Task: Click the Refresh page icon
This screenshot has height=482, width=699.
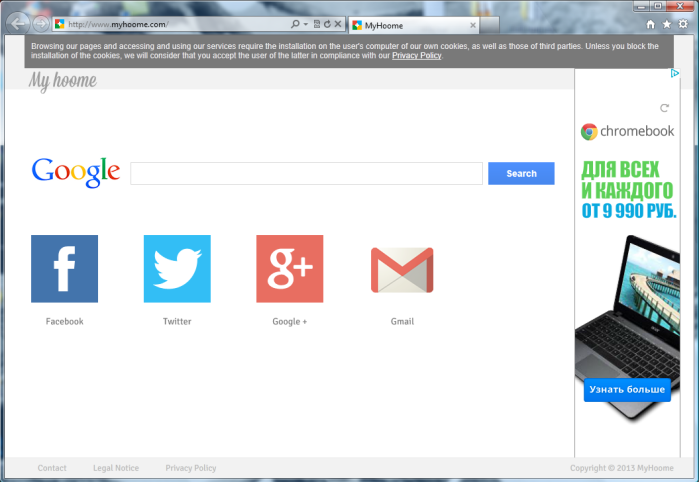Action: pos(327,24)
